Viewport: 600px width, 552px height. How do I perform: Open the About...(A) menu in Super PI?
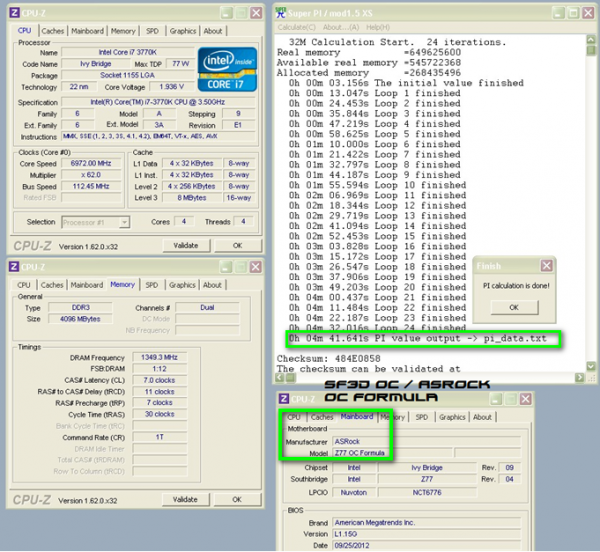pos(341,27)
